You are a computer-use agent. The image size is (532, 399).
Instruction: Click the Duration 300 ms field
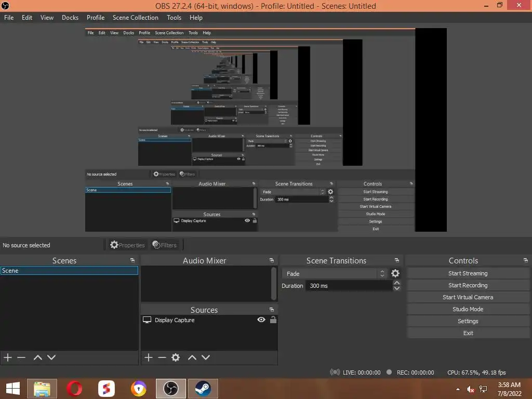(349, 286)
